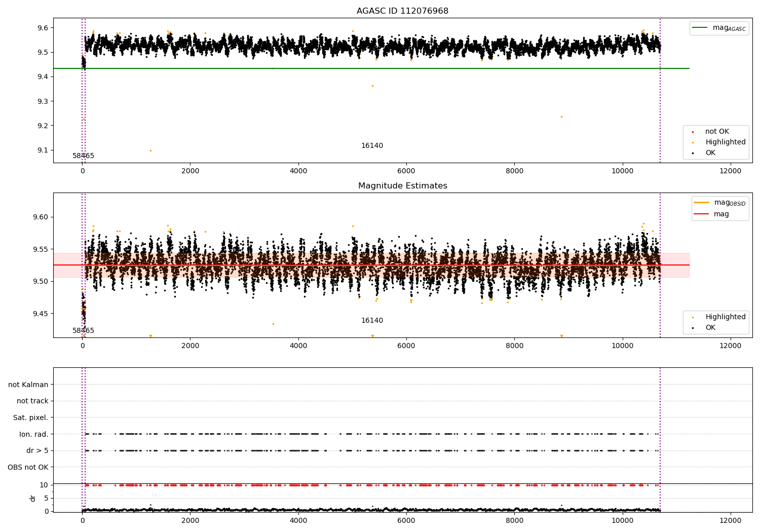Click the 'Magnitude Estimates' plot title

point(402,186)
